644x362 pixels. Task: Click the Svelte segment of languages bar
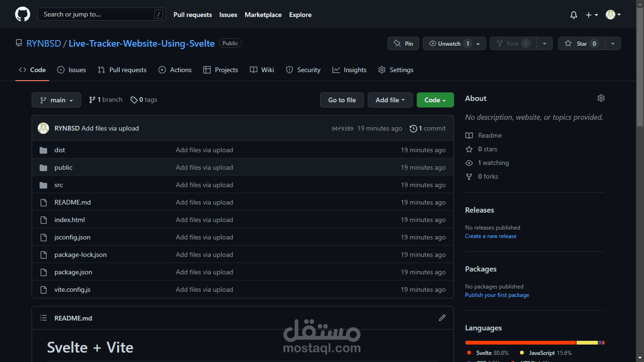click(x=520, y=343)
